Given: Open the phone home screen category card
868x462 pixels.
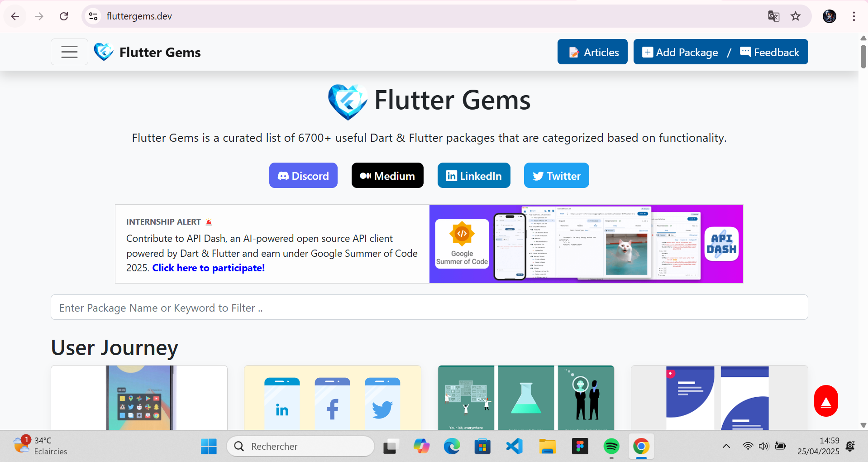Looking at the screenshot, I should 139,398.
